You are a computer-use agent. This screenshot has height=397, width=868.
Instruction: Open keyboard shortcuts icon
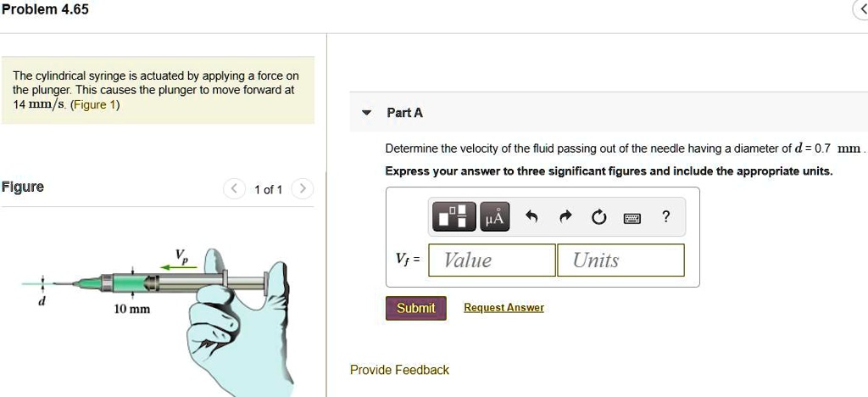632,218
